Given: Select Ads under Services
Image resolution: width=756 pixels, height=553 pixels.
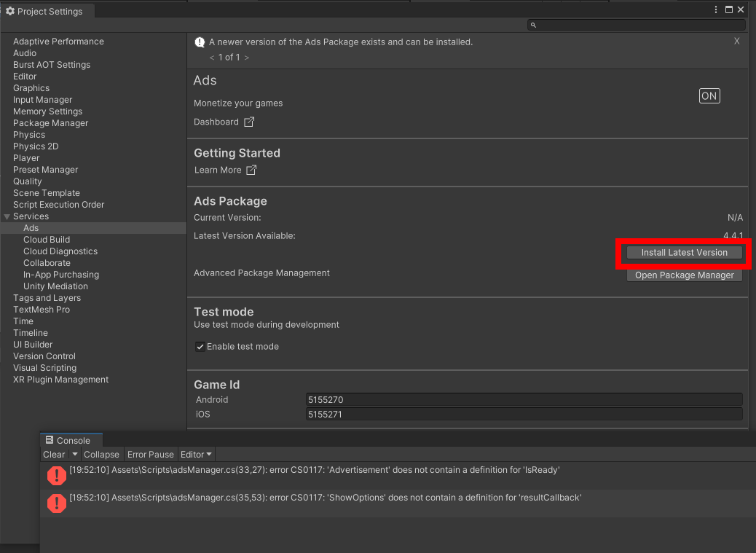Looking at the screenshot, I should [93, 228].
